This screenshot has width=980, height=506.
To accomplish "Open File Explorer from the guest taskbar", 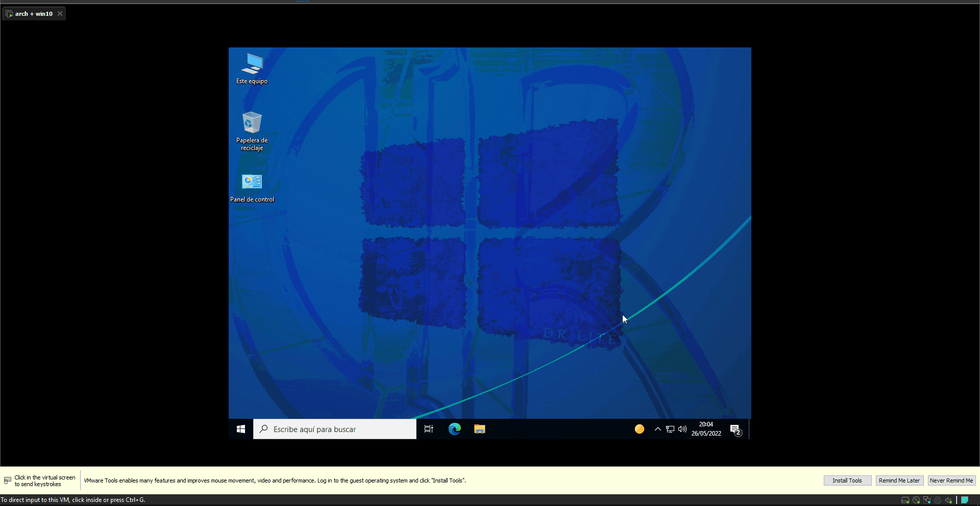I will coord(479,429).
